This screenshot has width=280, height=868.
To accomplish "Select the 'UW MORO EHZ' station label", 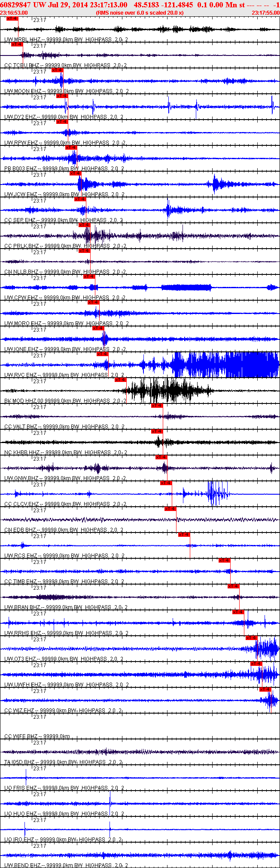I will [x=23, y=323].
